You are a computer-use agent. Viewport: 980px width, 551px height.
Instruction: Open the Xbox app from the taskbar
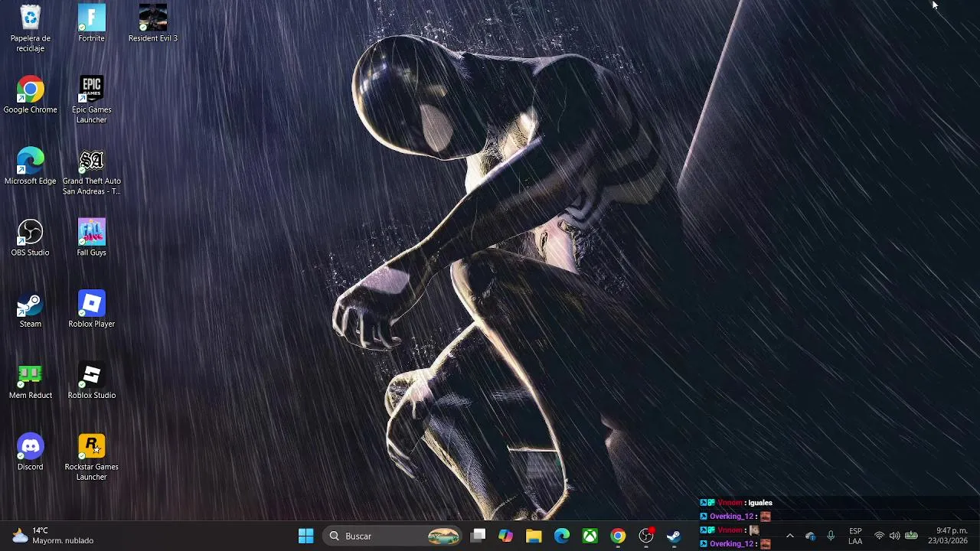590,536
